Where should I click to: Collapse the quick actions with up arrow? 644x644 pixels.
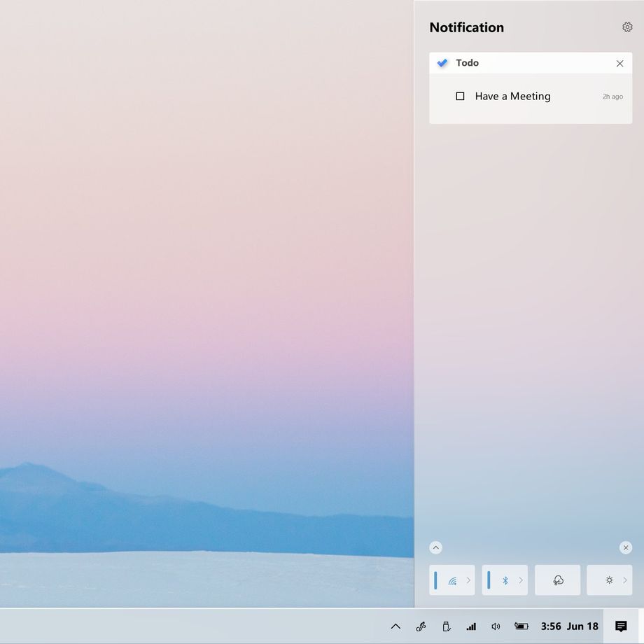(x=436, y=547)
